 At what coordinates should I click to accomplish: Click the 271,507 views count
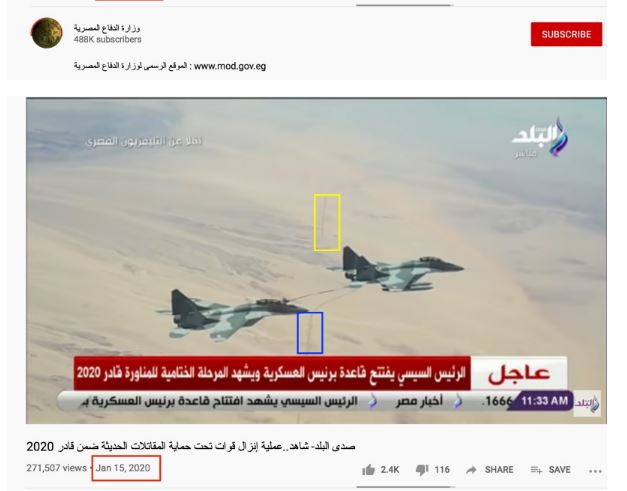tap(56, 468)
